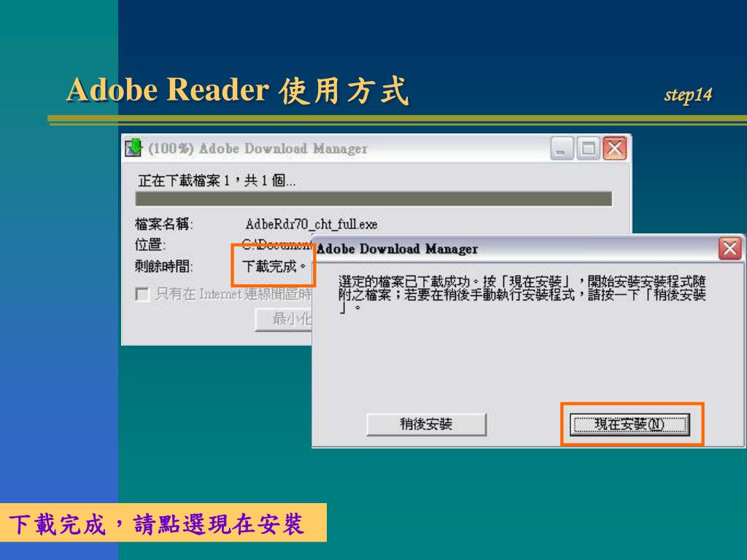This screenshot has height=560, width=747.
Task: Click the 位置: label
Action: coord(150,245)
